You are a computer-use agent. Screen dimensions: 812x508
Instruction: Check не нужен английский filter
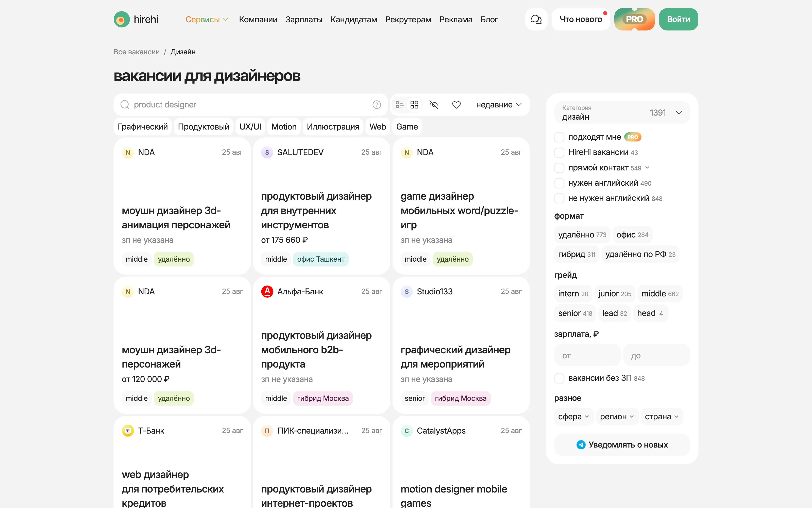[559, 198]
